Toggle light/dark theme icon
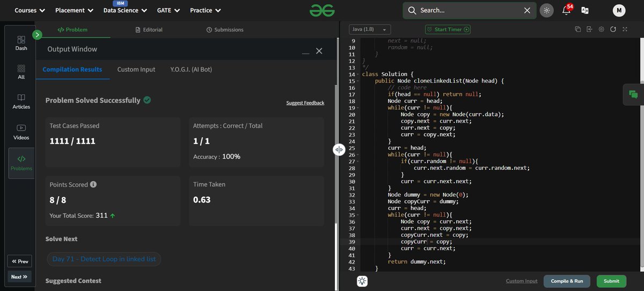The height and width of the screenshot is (291, 644). [547, 10]
